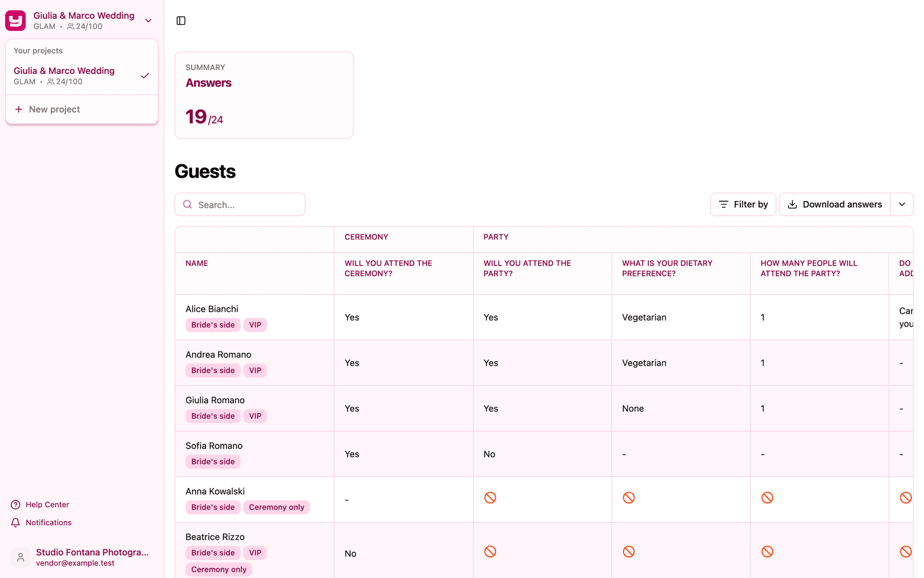Select guest Giulia Romano

coord(215,400)
